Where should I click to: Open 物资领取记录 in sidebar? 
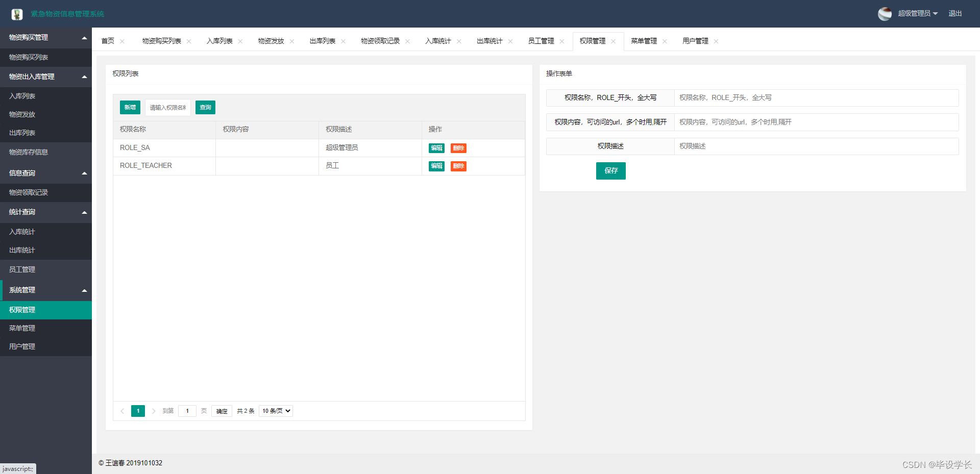coord(46,193)
